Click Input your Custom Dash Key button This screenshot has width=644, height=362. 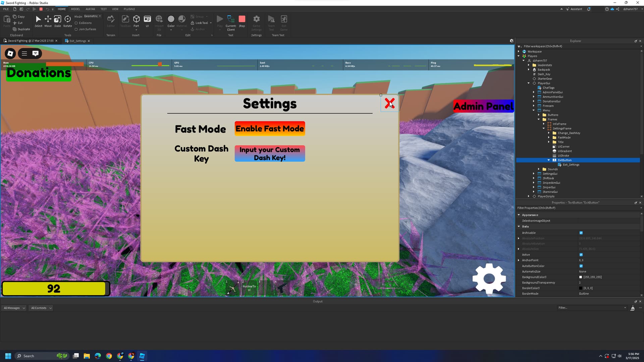pos(270,154)
